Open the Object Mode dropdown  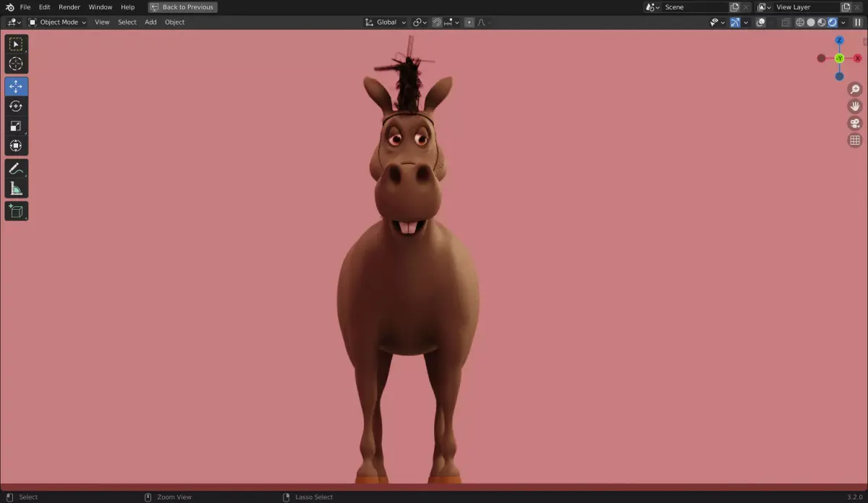point(57,22)
